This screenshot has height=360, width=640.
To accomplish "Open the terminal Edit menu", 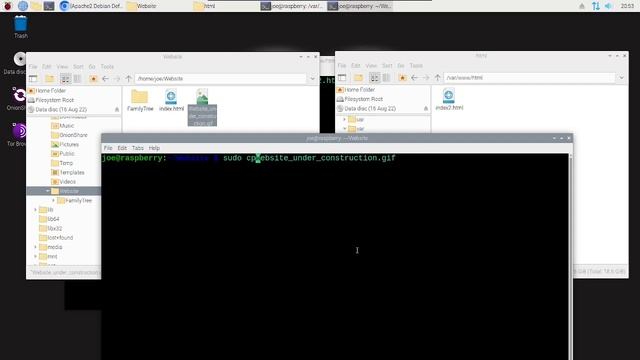I will 122,148.
